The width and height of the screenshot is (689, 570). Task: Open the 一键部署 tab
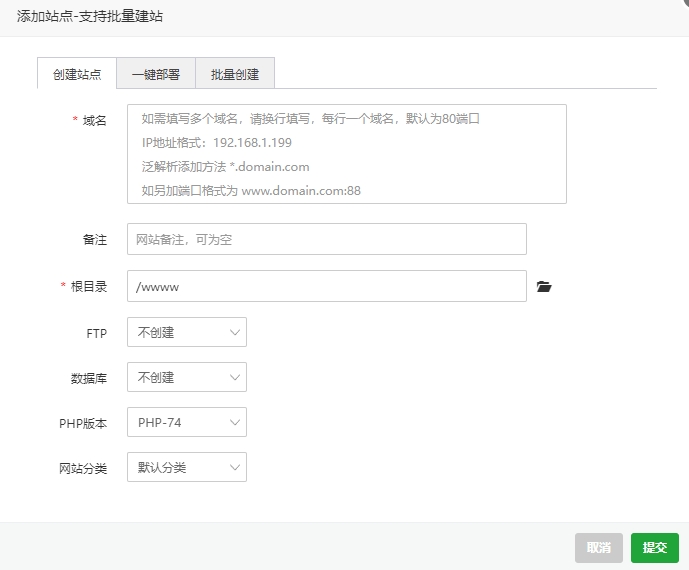click(x=156, y=74)
